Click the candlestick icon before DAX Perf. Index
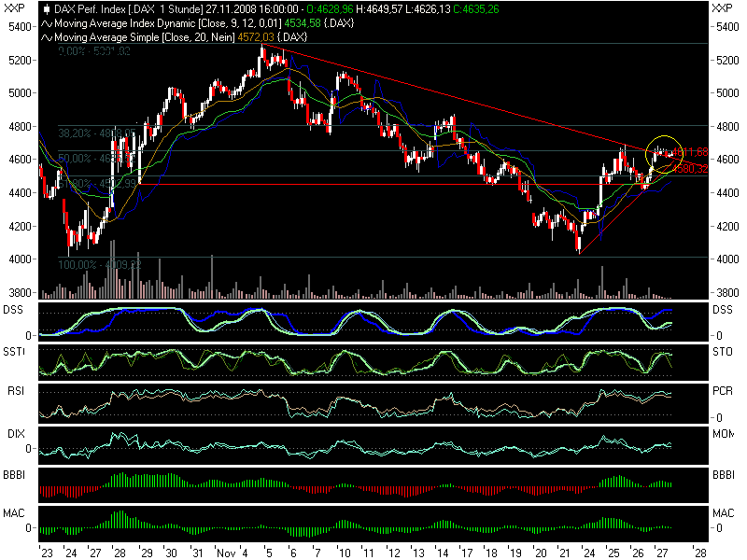The height and width of the screenshot is (560, 747). tap(48, 8)
